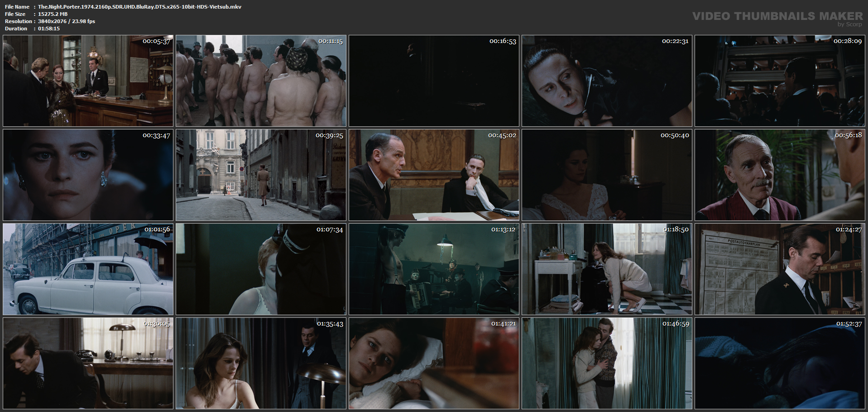This screenshot has width=868, height=412.
Task: Select the thumbnail at 01:24:27
Action: click(780, 269)
